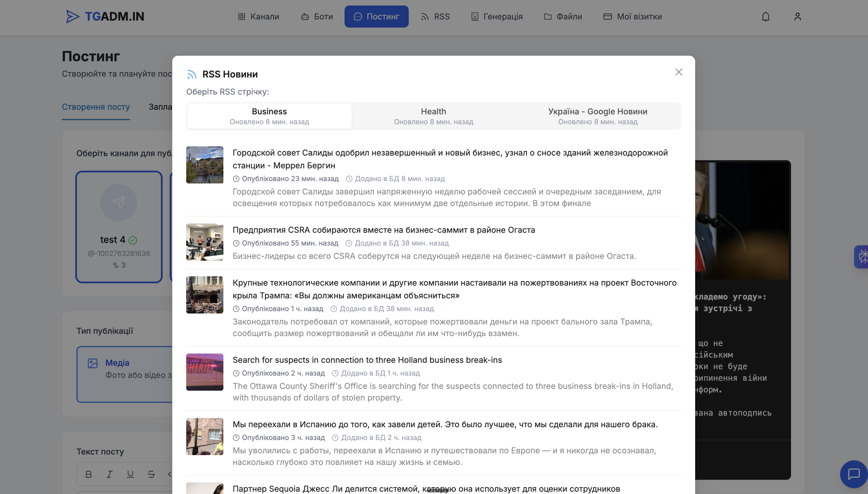
Task: Select the Business RSS feed tab
Action: (269, 116)
